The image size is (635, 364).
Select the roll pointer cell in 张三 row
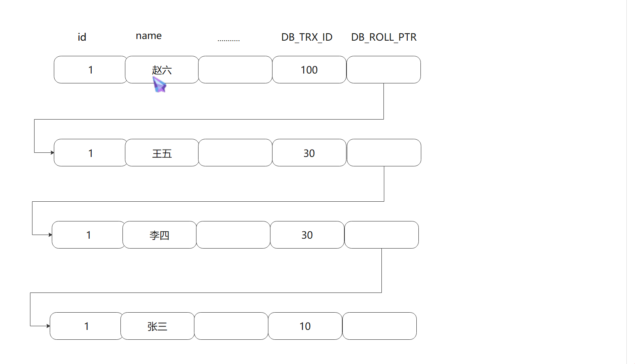[x=379, y=326]
